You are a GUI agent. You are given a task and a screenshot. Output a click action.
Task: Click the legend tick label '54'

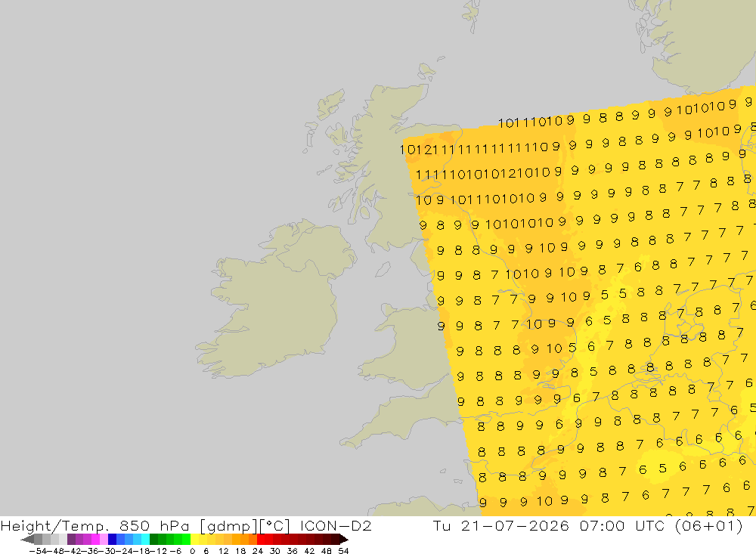pos(343,551)
